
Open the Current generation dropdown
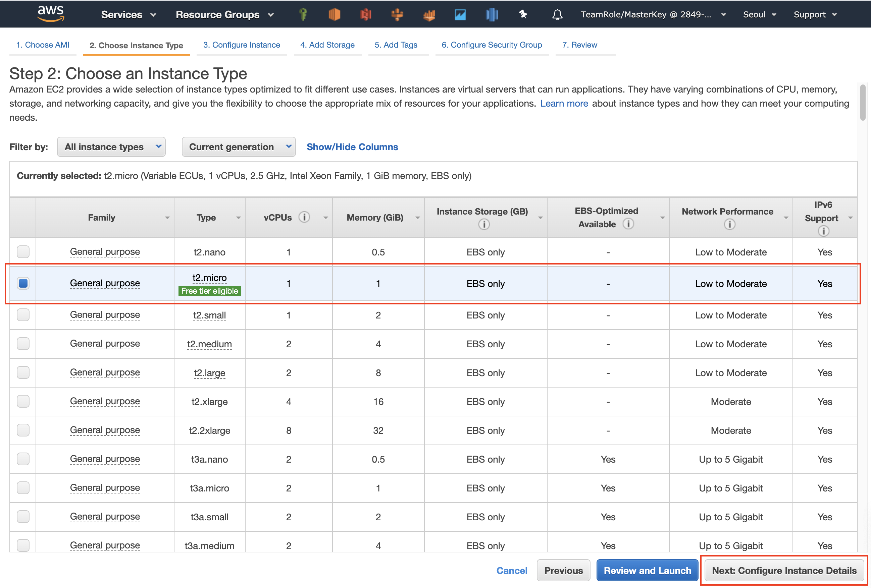pyautogui.click(x=239, y=147)
